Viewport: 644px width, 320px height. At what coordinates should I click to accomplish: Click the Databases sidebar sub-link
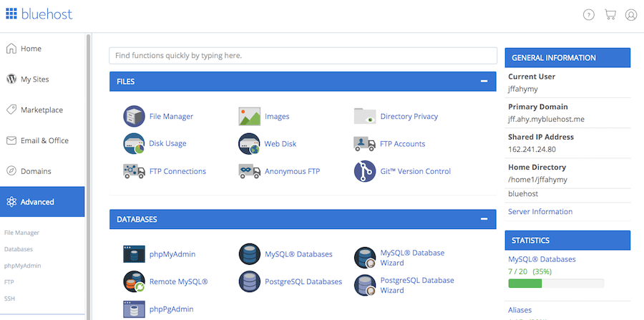pos(19,249)
